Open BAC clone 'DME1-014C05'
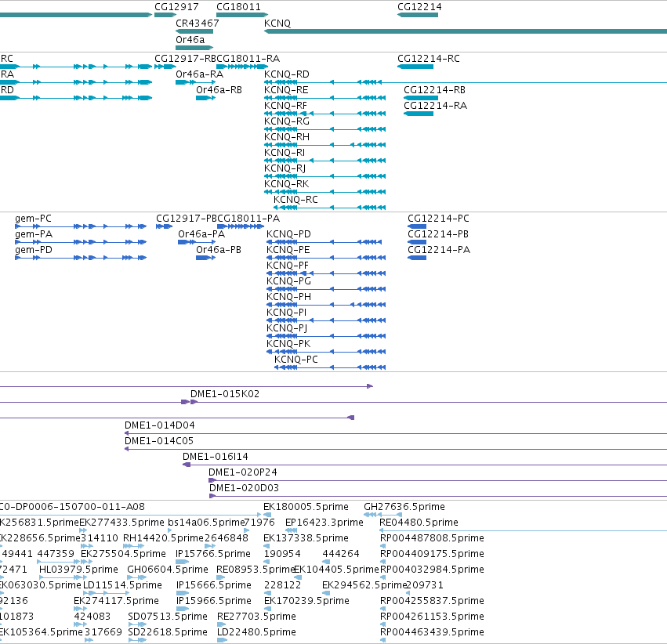This screenshot has height=644, width=667. click(159, 441)
